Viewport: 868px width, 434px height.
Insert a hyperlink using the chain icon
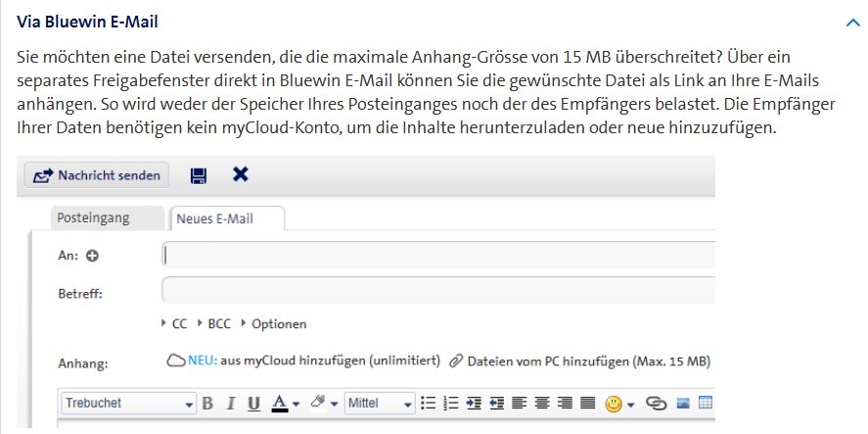tap(656, 403)
